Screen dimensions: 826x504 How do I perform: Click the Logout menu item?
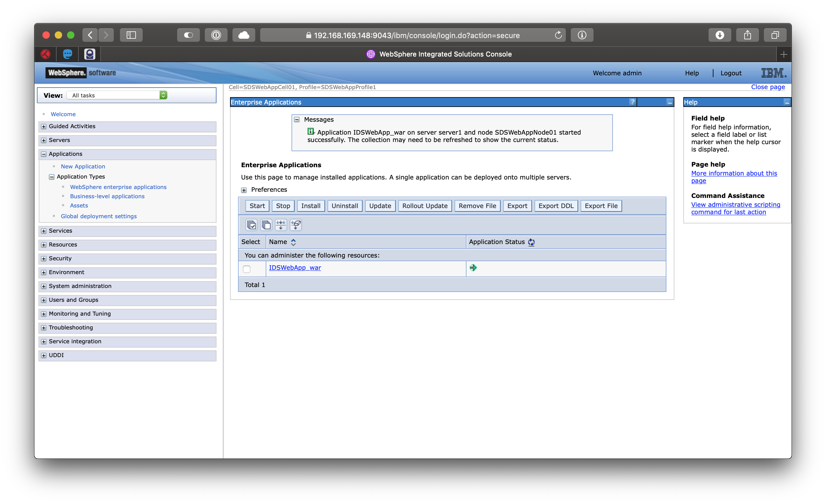tap(730, 73)
